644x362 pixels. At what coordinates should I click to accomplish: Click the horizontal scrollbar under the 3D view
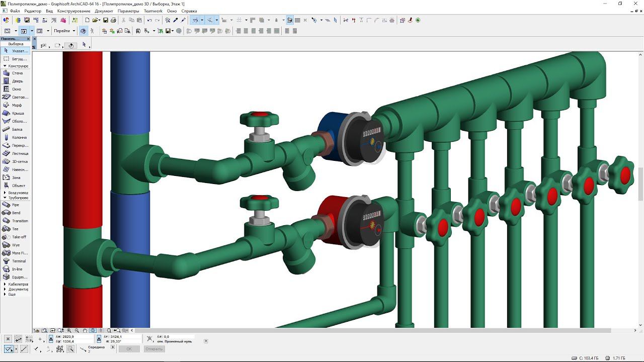(372, 330)
